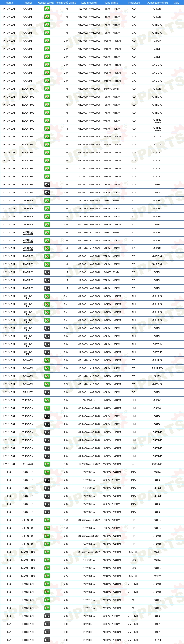Viewport: 184px width, 644px height.
Task: Click petrol icon for SONATA 118kW / 160KM
Action: coord(47,384)
